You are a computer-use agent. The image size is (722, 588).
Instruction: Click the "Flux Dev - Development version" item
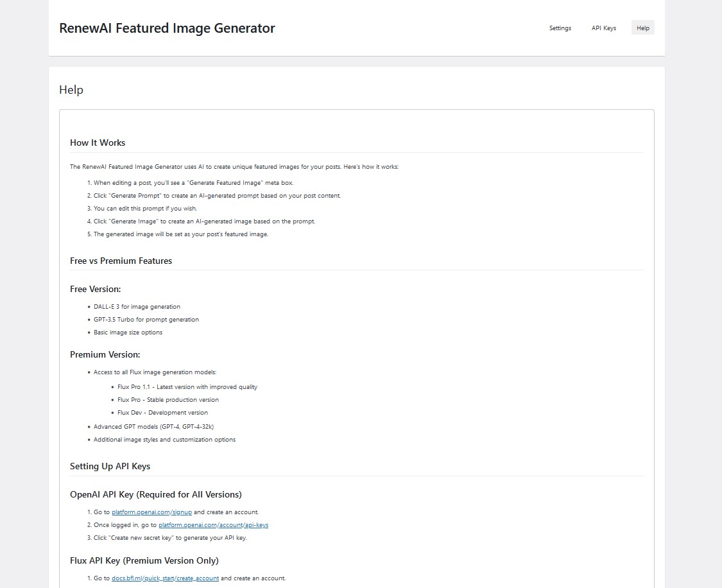162,413
